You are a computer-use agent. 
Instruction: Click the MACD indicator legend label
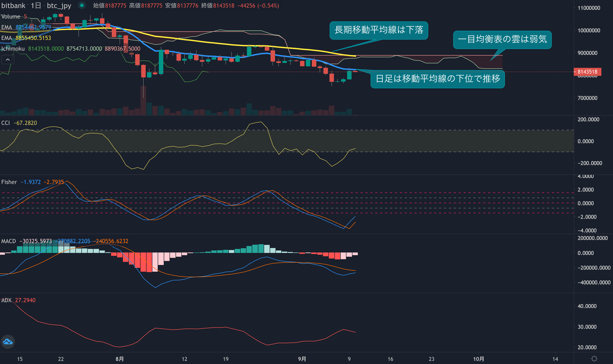(8, 241)
